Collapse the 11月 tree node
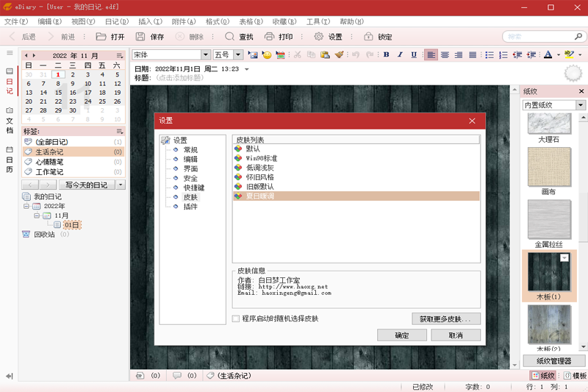Screen dimensions: 588x392 [x=37, y=215]
